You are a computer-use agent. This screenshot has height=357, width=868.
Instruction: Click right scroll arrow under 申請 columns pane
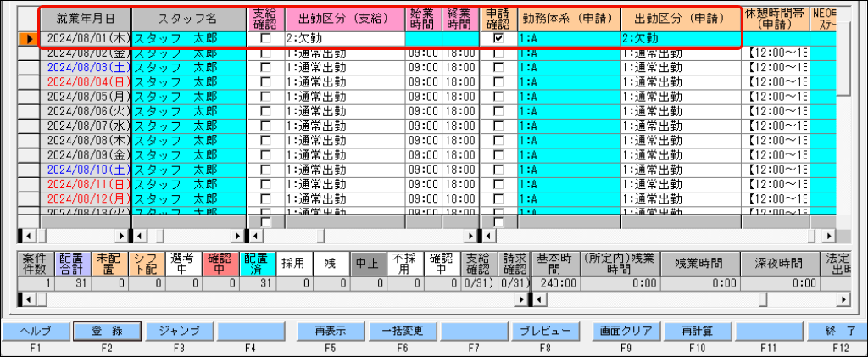tap(829, 237)
